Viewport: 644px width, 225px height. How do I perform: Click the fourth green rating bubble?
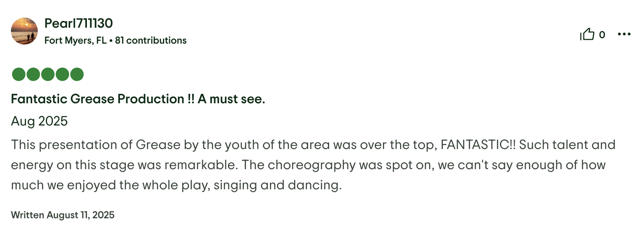[x=62, y=75]
